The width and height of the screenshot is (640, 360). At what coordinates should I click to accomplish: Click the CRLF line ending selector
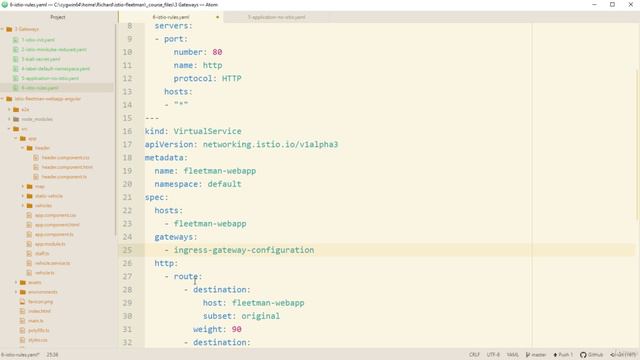[474, 355]
